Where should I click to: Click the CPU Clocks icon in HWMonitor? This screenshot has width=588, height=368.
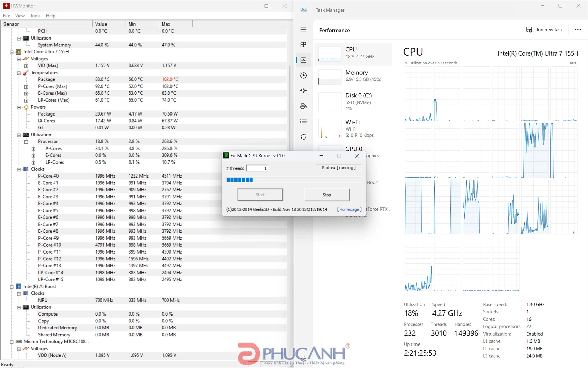click(26, 169)
